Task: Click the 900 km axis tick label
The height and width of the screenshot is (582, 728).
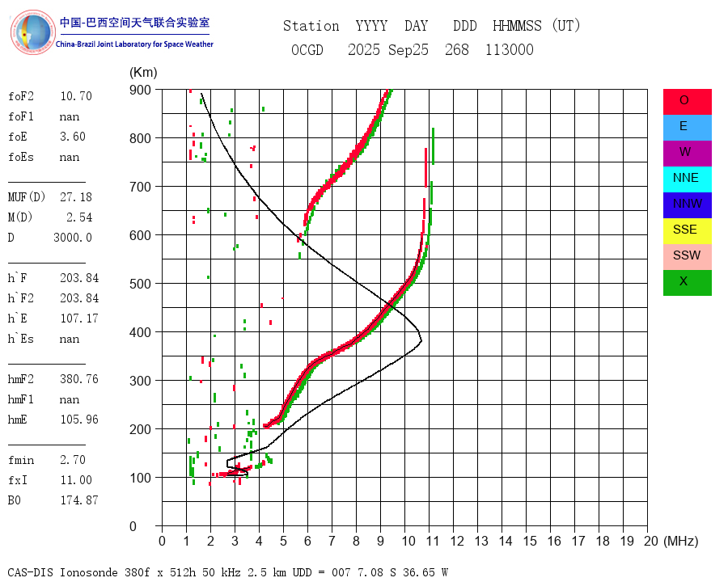Action: click(x=140, y=90)
